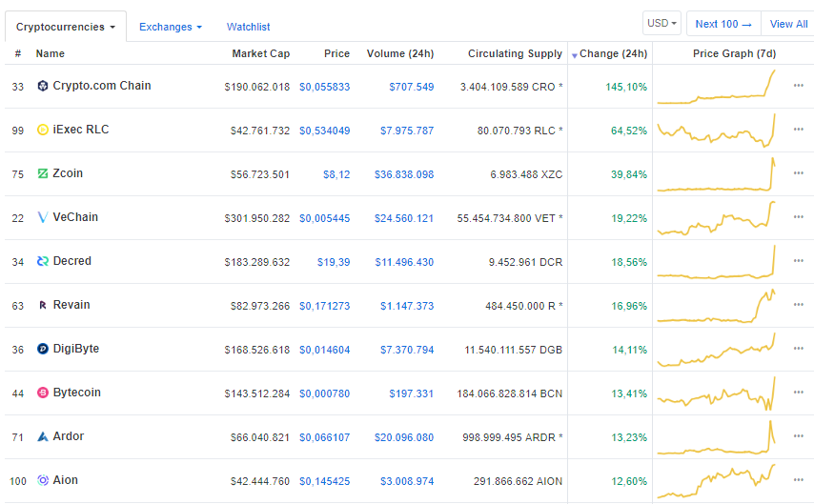Sort table by Price column header
This screenshot has height=504, width=814.
click(x=336, y=53)
